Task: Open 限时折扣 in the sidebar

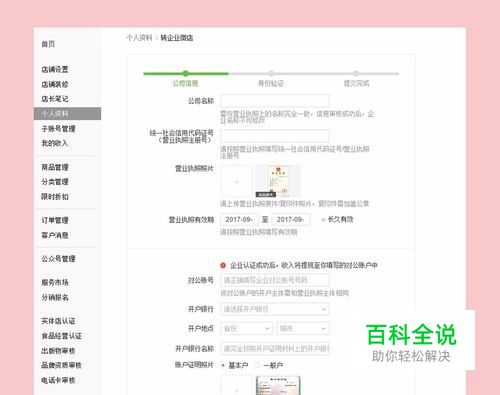Action: pos(55,197)
